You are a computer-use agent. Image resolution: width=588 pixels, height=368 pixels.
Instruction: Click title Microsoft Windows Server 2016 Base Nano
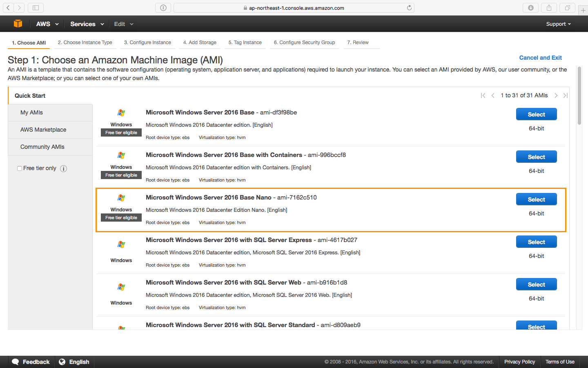[x=209, y=197]
